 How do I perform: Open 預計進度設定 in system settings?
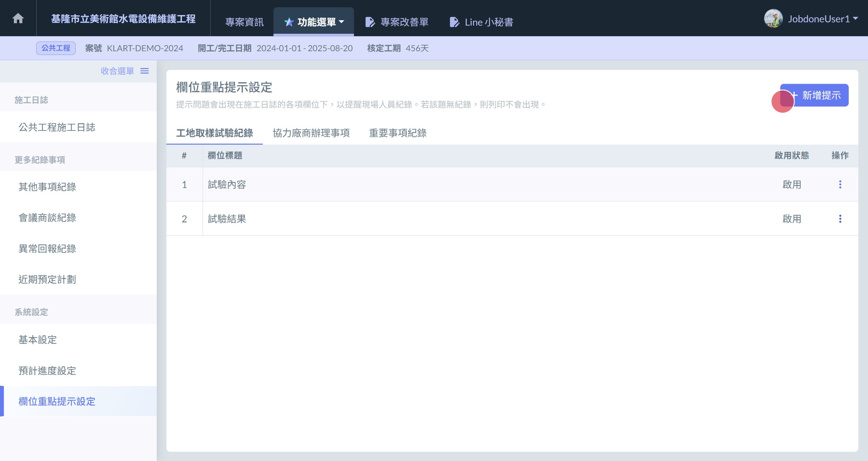[47, 371]
